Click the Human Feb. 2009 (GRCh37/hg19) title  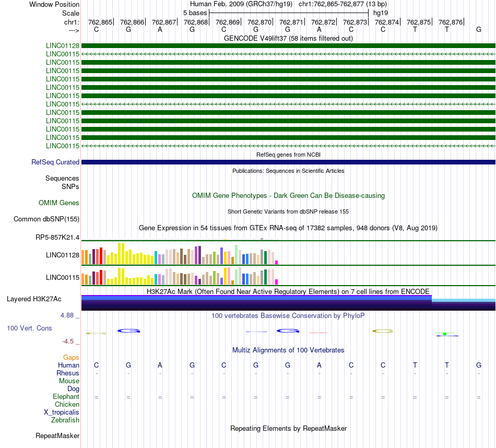[242, 4]
